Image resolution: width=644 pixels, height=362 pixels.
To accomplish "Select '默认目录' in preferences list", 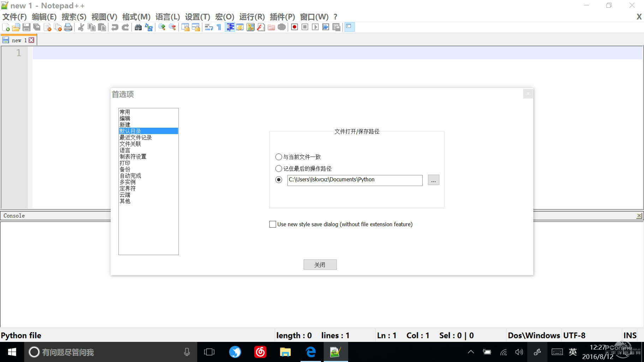I will point(148,131).
